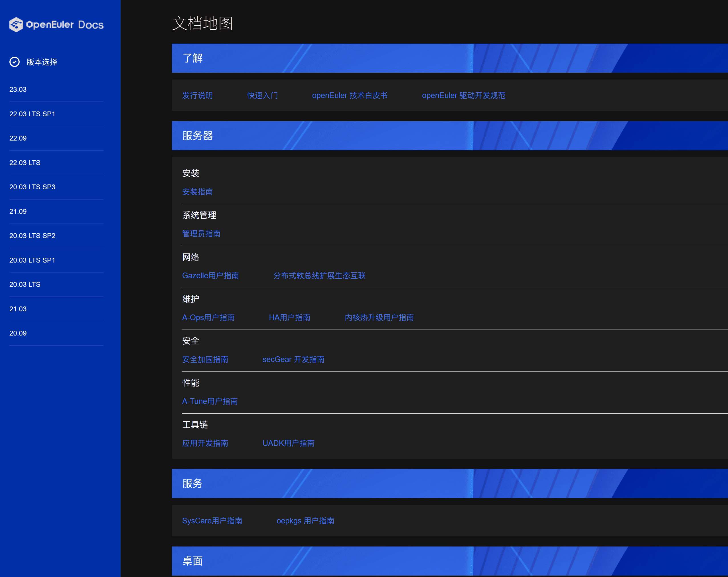Click the 系统管理 subsection heading
Screen dimensions: 728x577
coord(199,215)
